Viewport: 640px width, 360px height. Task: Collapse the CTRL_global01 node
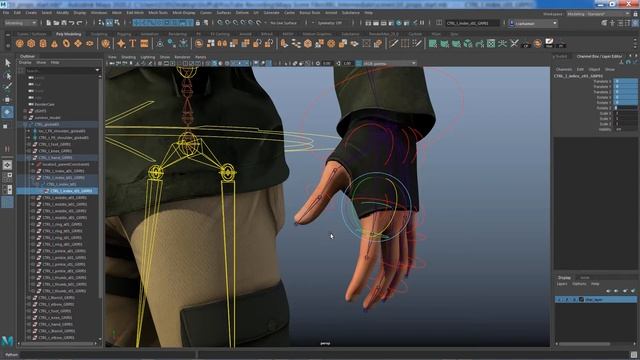[x=25, y=124]
